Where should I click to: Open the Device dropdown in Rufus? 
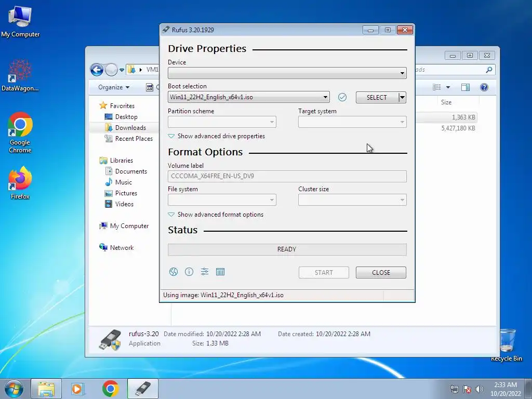287,73
